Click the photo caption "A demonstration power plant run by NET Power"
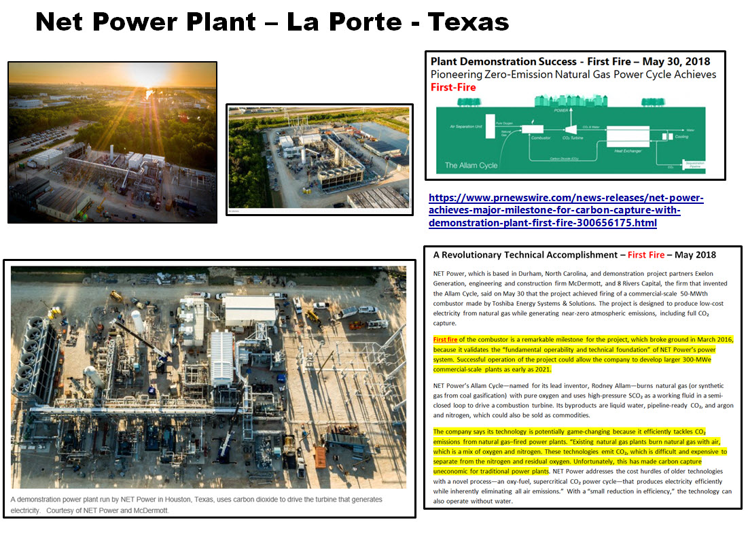Viewport: 748px width, 560px height. [196, 505]
